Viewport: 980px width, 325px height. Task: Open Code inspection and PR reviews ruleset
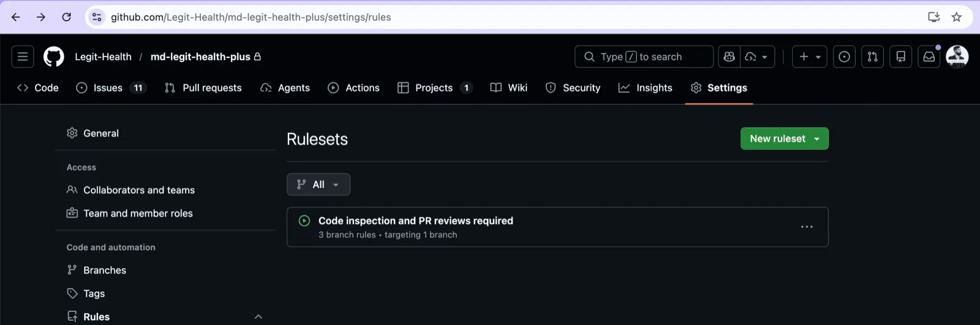415,221
